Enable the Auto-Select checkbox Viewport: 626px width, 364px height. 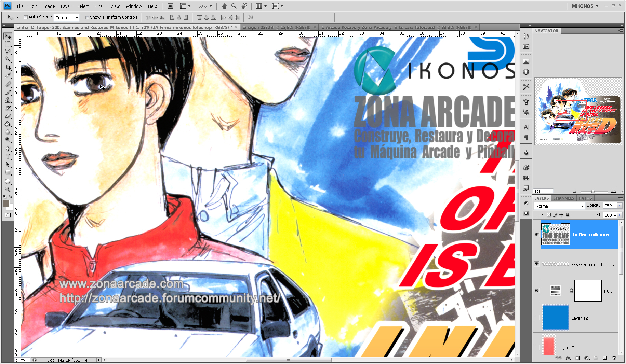[x=26, y=17]
